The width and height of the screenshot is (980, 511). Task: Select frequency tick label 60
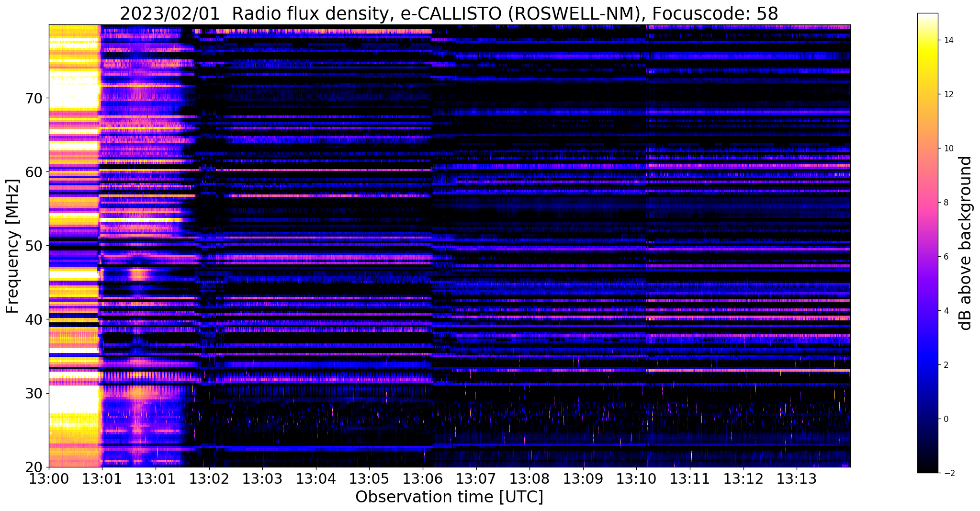point(34,171)
